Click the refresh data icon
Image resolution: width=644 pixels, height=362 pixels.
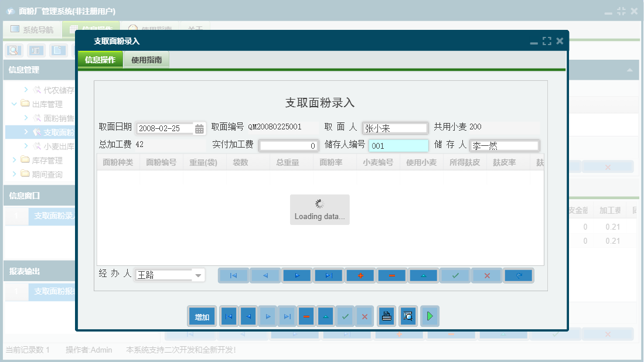518,275
